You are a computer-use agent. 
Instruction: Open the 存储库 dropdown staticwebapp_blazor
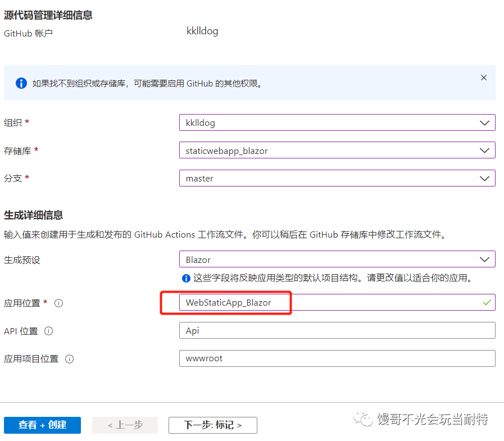[x=337, y=150]
